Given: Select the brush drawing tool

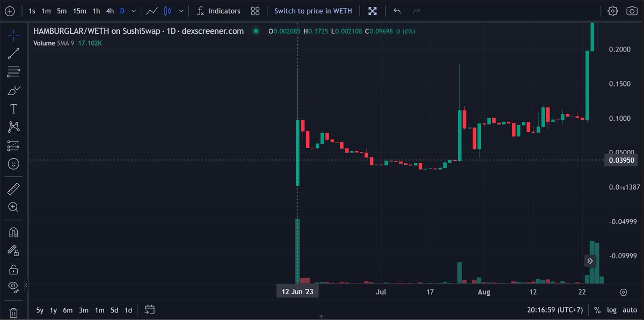Looking at the screenshot, I should pyautogui.click(x=14, y=90).
